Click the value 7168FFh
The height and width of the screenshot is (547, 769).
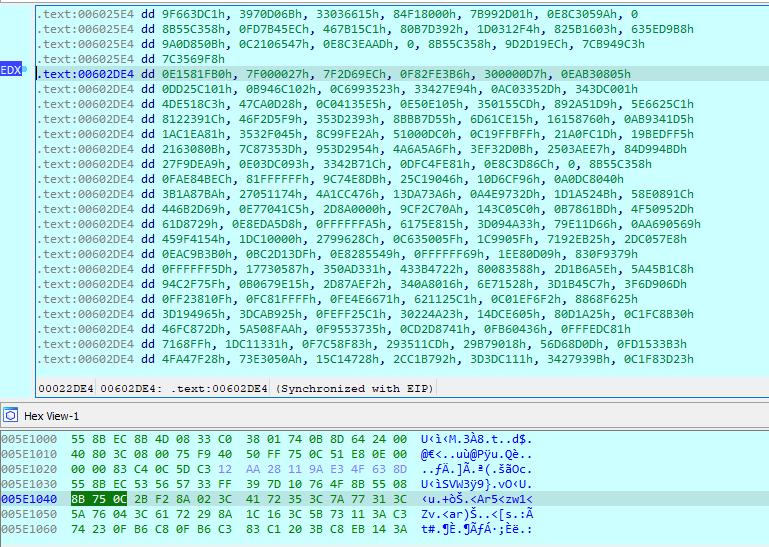pyautogui.click(x=186, y=344)
